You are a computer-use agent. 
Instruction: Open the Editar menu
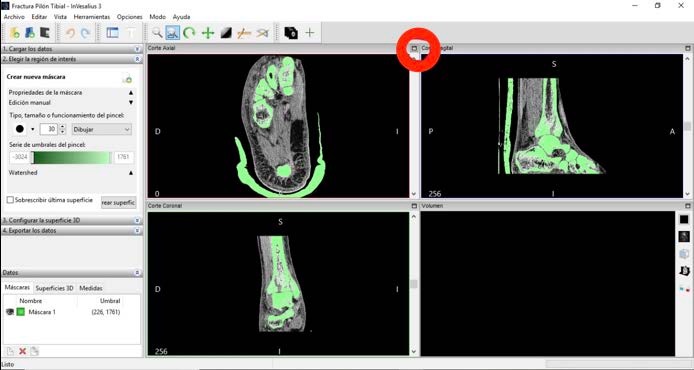[x=39, y=17]
